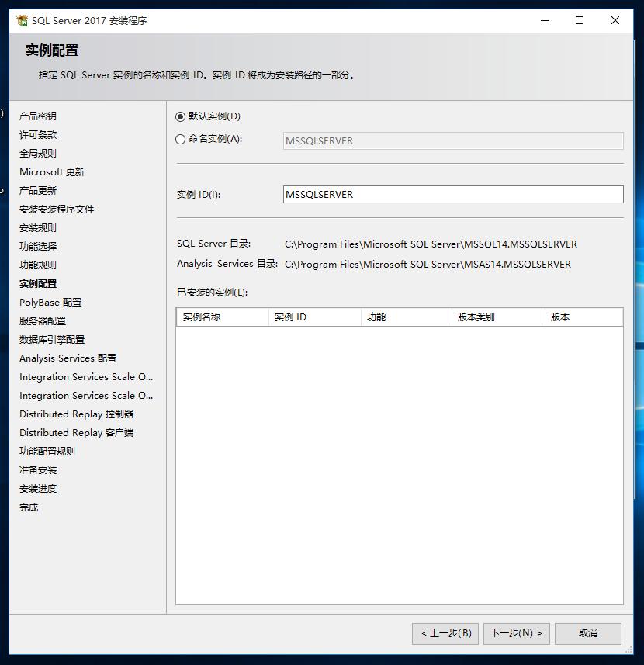Click the MSSQL14.MSSQLSERVER directory path text
Viewport: 644px width, 665px height.
tap(431, 244)
